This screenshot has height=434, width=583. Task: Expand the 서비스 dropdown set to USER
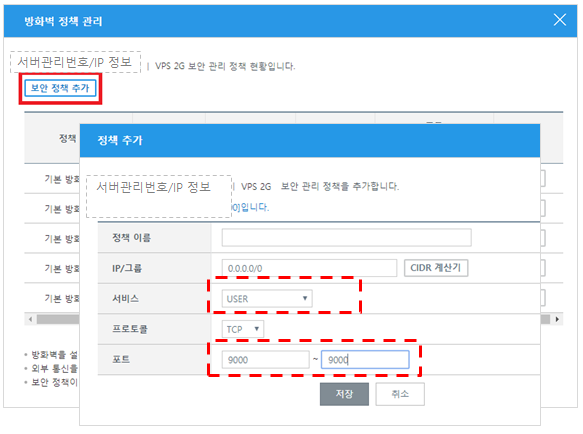pyautogui.click(x=267, y=299)
